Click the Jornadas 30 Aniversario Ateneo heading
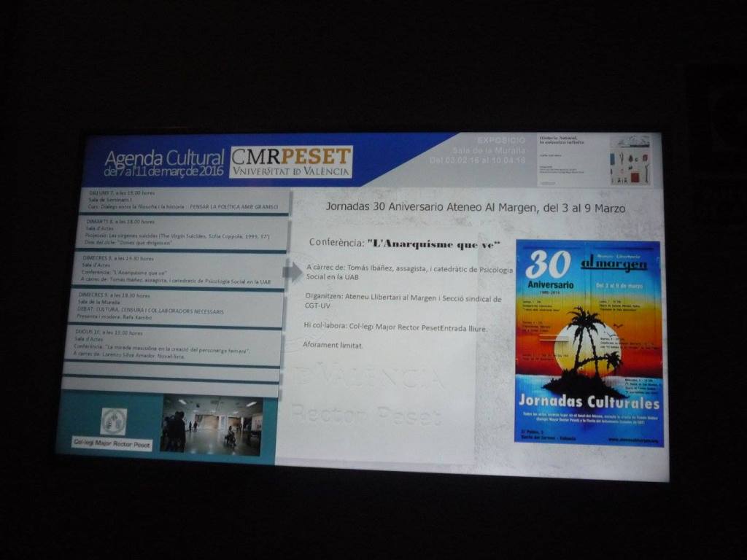Screen dimensions: 747x560 (x=475, y=207)
